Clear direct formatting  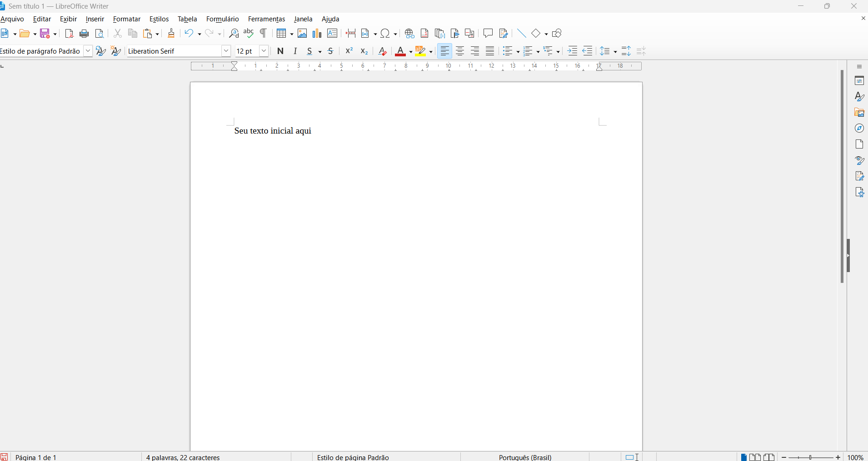pos(383,51)
